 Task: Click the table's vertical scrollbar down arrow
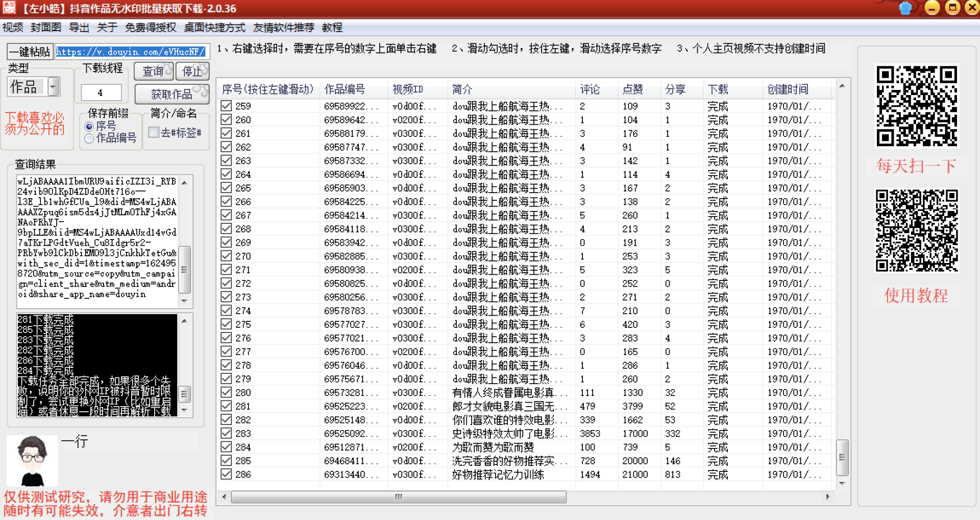coord(842,483)
